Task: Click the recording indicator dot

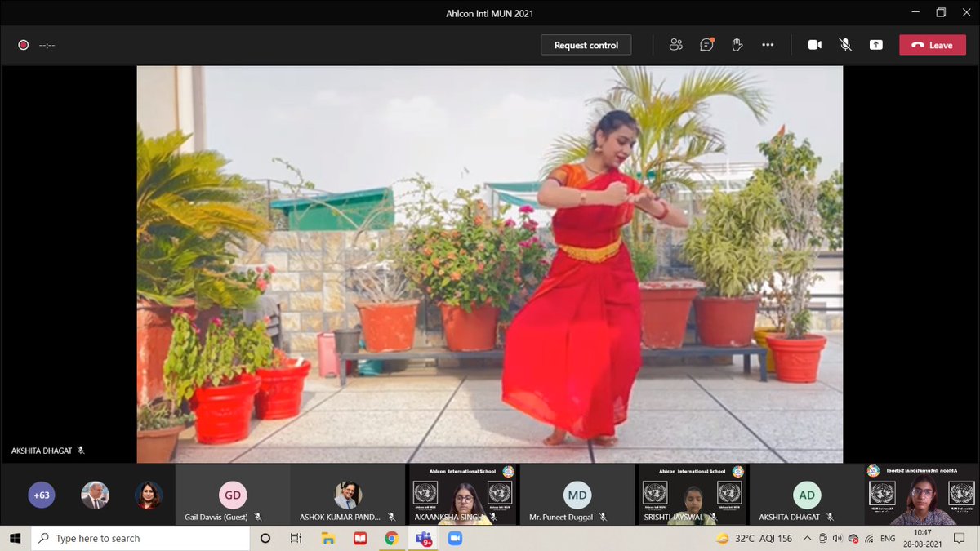Action: tap(24, 46)
